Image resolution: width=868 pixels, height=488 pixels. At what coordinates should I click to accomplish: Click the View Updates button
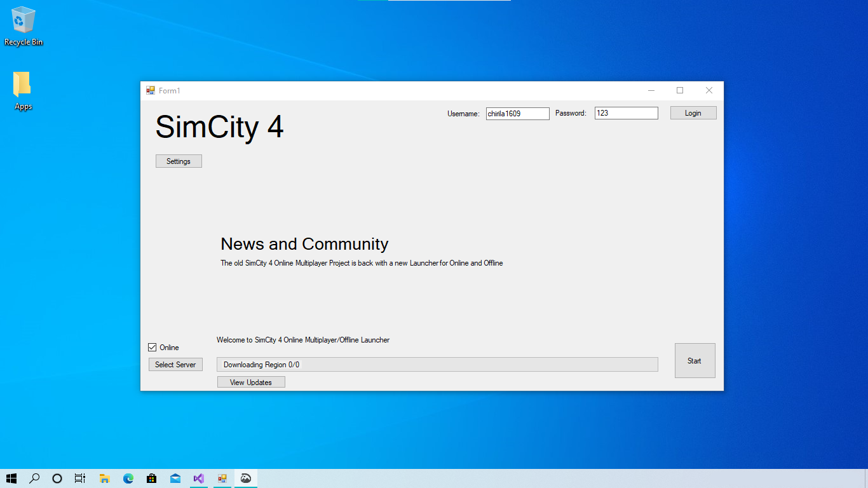251,383
